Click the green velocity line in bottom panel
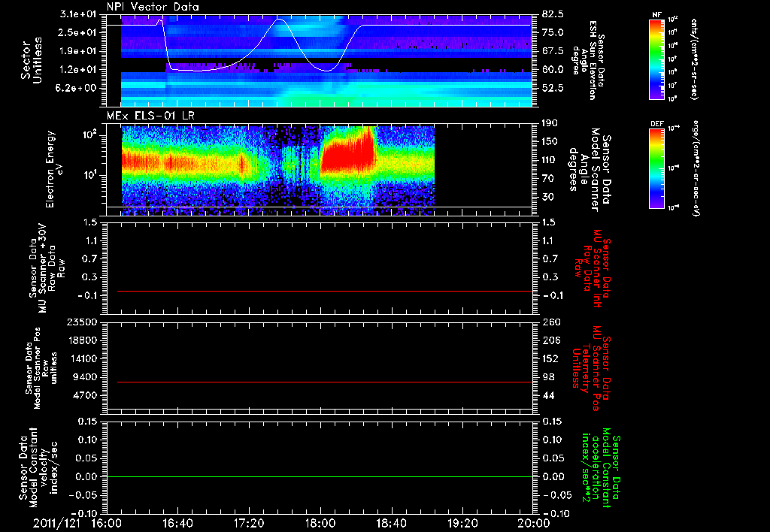 319,476
